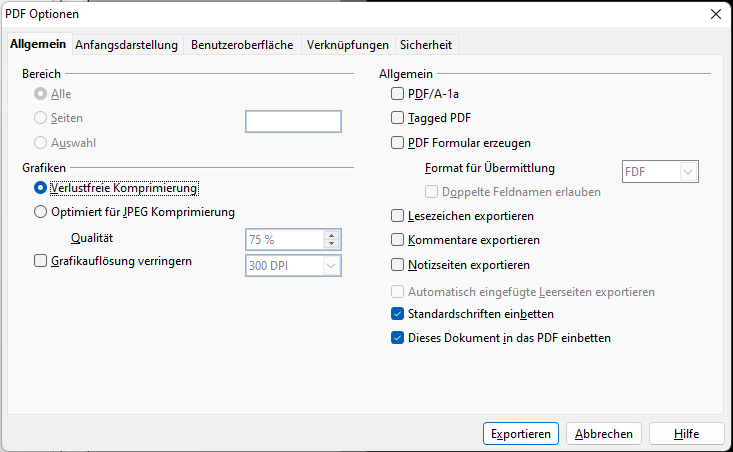
Task: Uncheck Standardschriften einbetten
Action: click(398, 314)
